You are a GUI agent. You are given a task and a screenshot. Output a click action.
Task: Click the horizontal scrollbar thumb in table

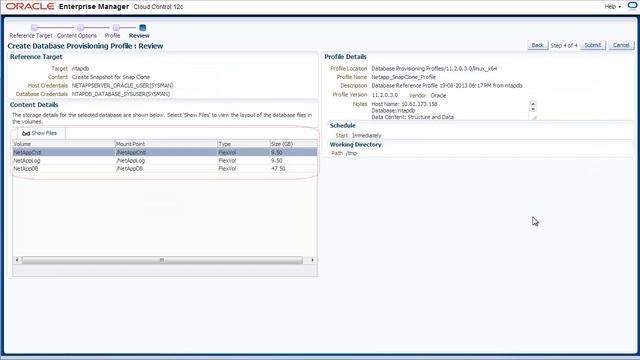point(162,260)
